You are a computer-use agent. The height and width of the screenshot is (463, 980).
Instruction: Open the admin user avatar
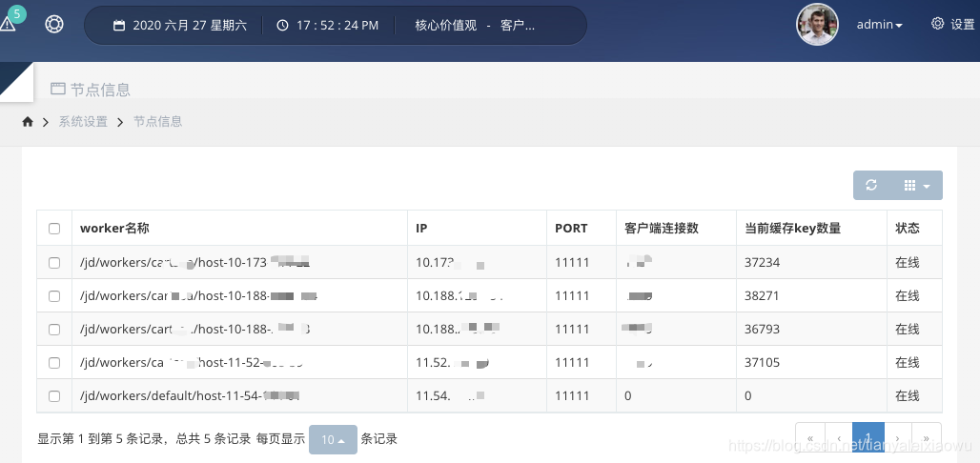tap(817, 25)
